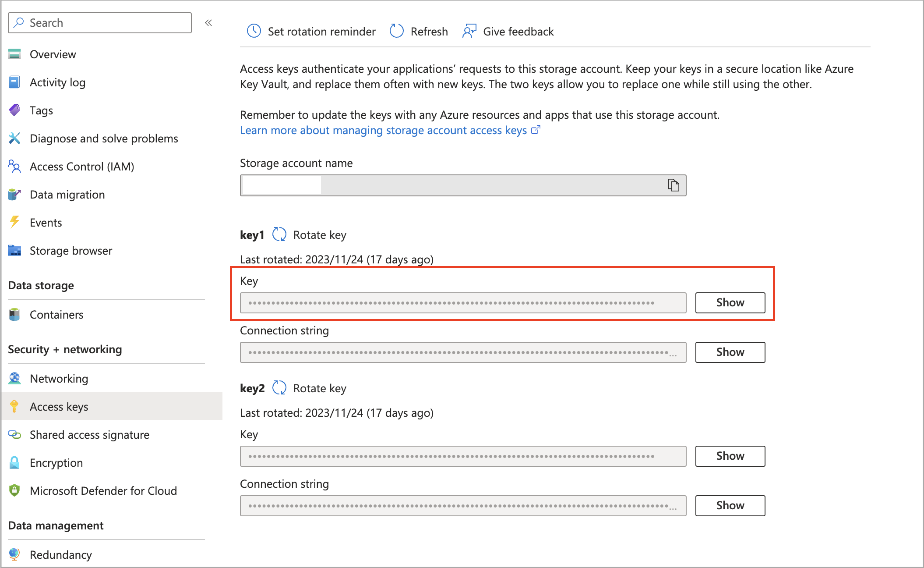Screen dimensions: 924x568
Task: Open the Storage browser section
Action: pyautogui.click(x=71, y=250)
